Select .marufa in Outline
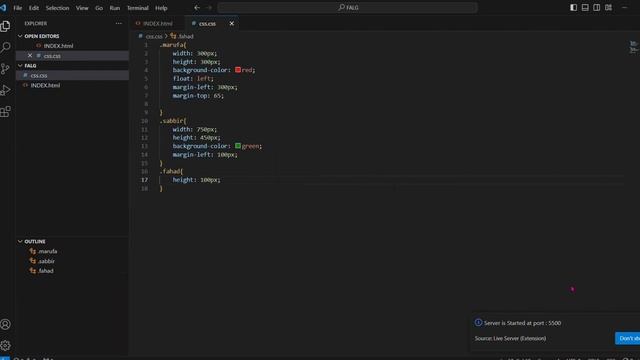 pos(47,251)
